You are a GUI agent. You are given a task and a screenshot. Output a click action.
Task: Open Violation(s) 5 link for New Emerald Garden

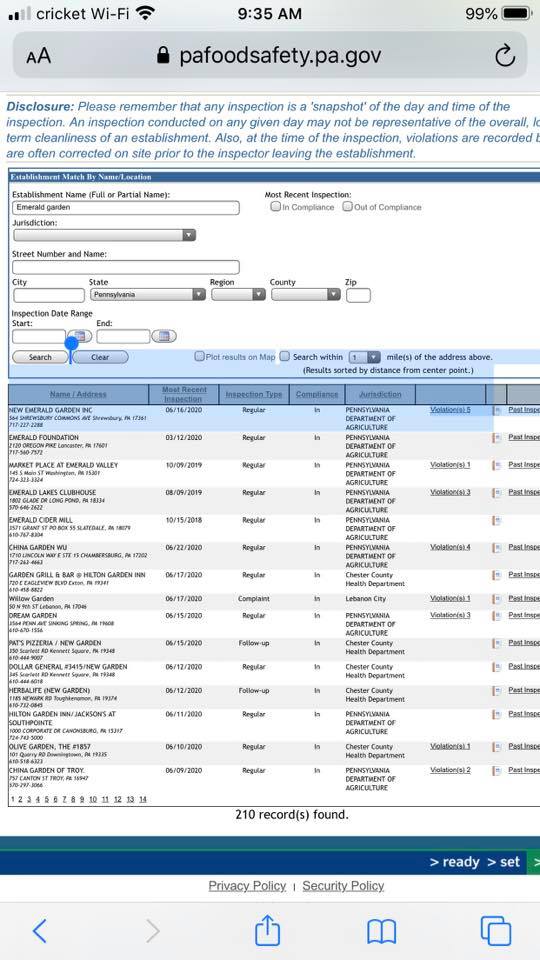[450, 410]
